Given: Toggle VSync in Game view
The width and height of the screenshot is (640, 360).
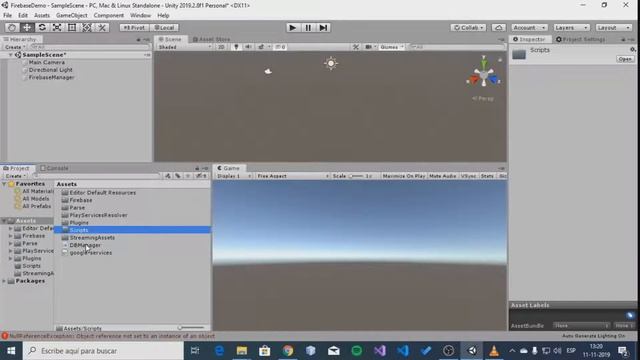Looking at the screenshot, I should coord(468,176).
